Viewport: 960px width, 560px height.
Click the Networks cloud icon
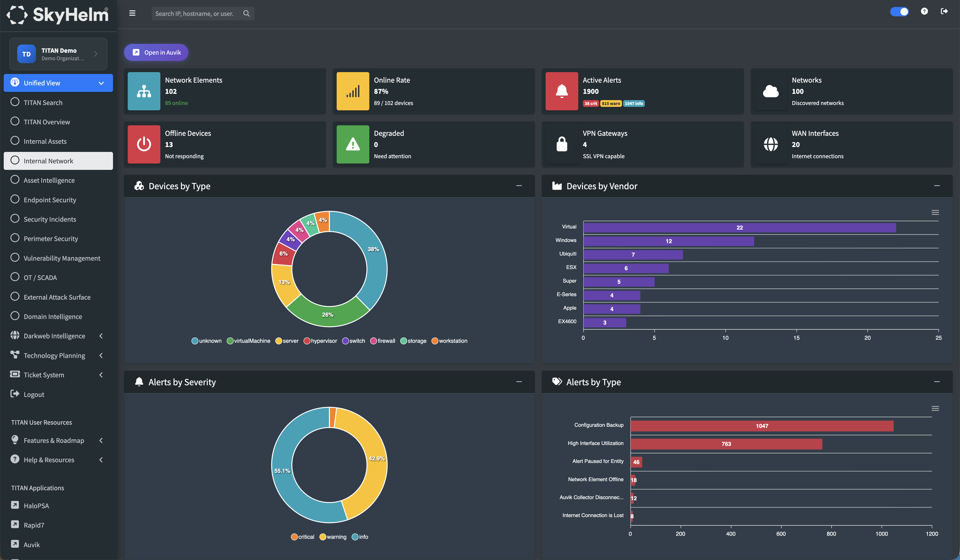pyautogui.click(x=771, y=91)
